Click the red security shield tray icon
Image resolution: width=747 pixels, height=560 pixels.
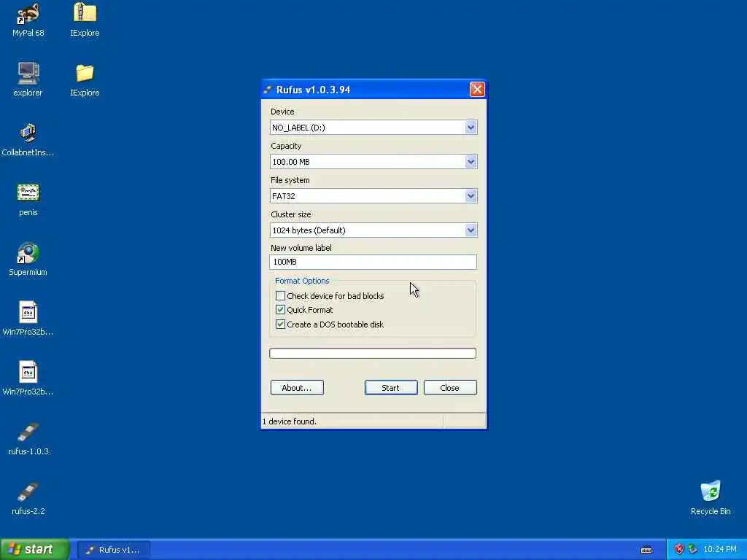(x=679, y=550)
